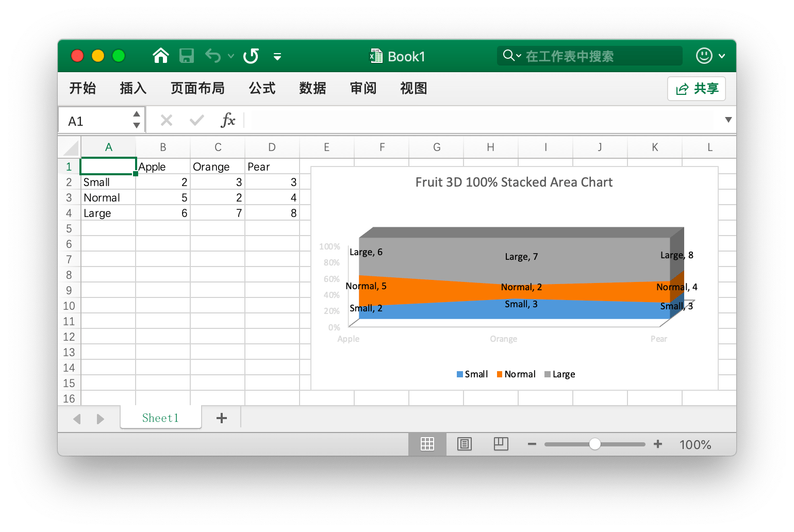This screenshot has height=532, width=794.
Task: Click the search in worksheet field
Action: point(590,56)
